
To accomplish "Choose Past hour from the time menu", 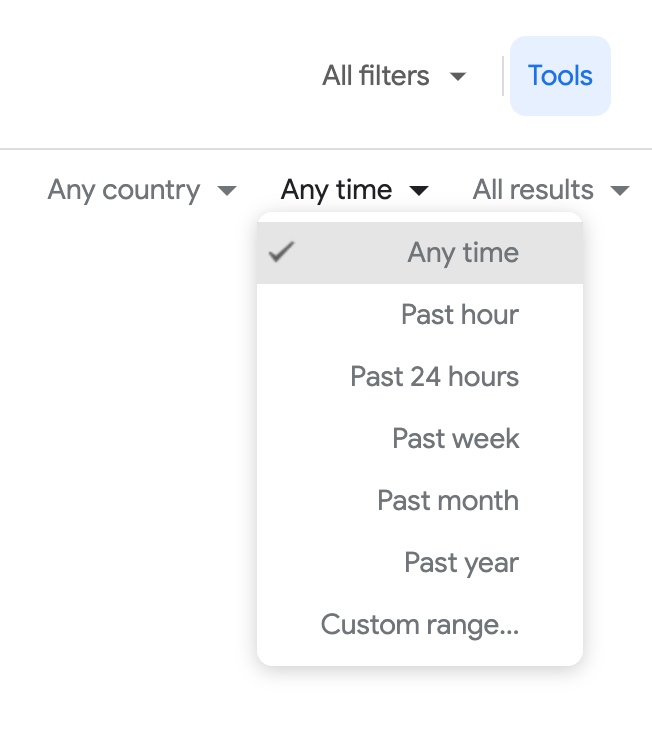I will 420,314.
